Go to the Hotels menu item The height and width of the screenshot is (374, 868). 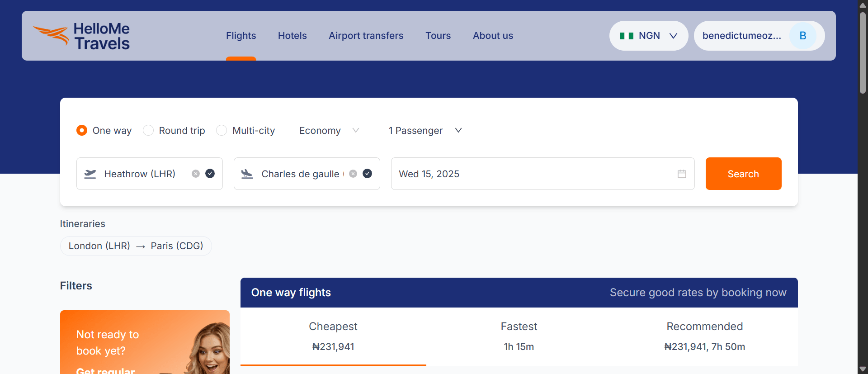(x=292, y=36)
